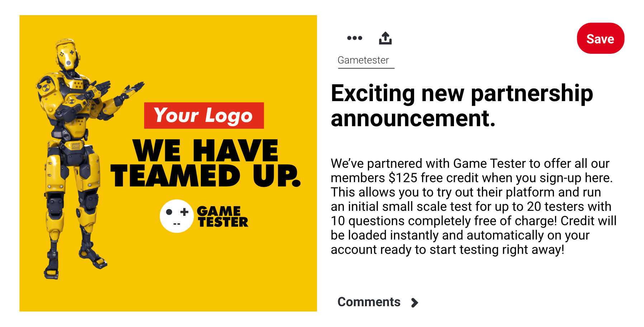The height and width of the screenshot is (327, 644).
Task: Save this pin
Action: (x=601, y=38)
